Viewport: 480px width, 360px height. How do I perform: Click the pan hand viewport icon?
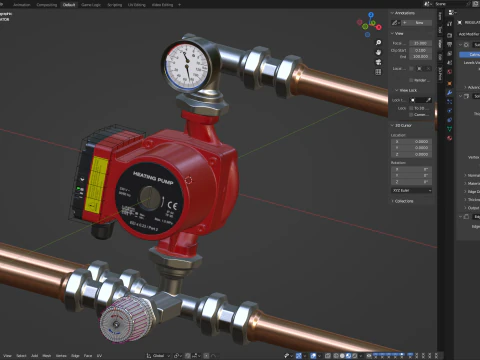pos(378,52)
